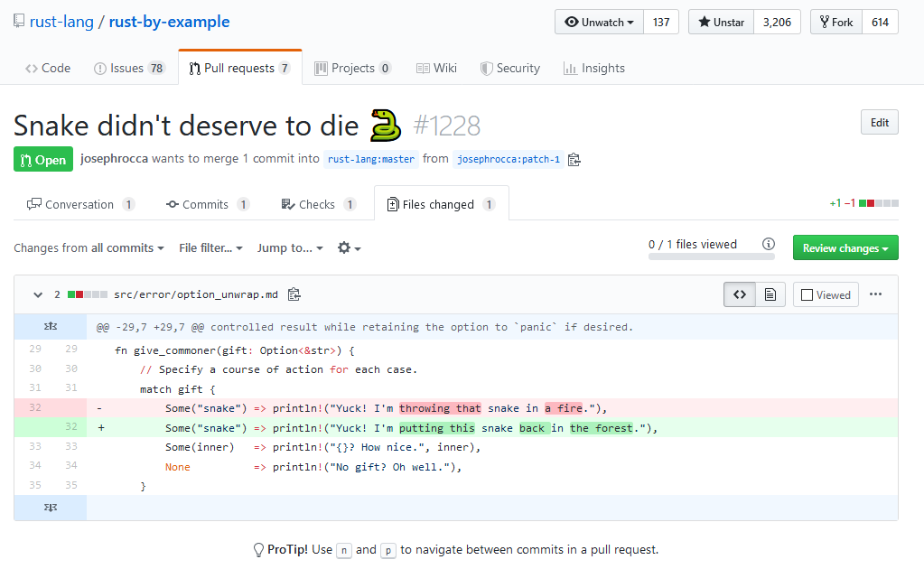Click the "n" keyboard key hint

click(x=344, y=550)
